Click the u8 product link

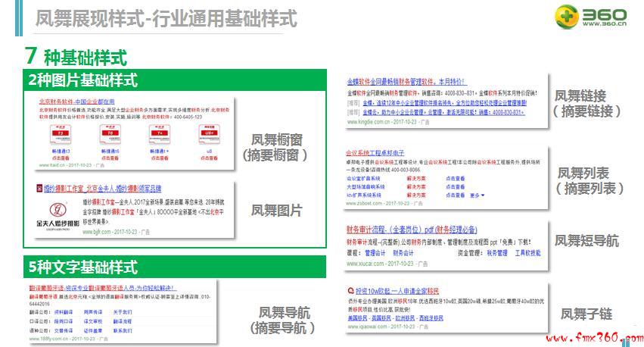point(209,152)
